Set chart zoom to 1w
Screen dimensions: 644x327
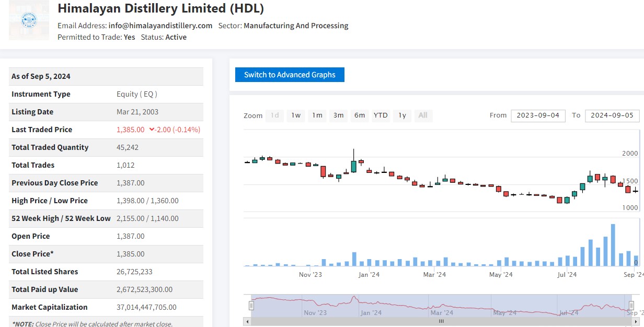coord(296,115)
